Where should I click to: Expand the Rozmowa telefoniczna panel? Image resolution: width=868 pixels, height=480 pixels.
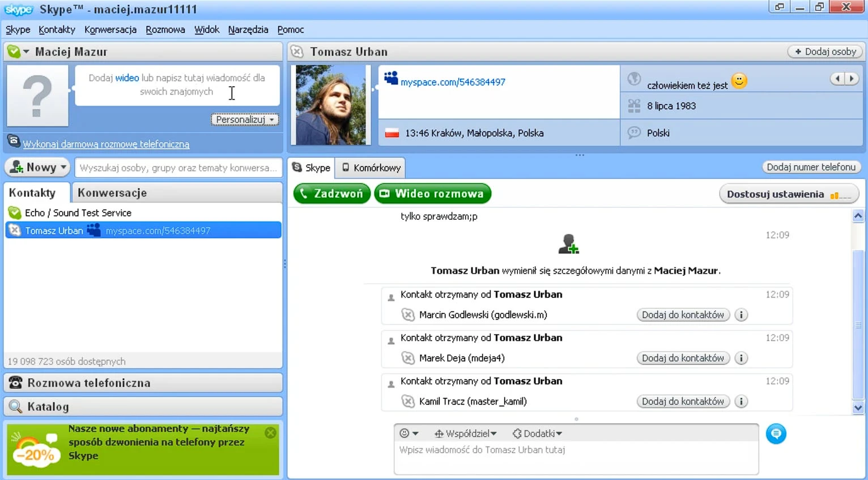click(x=143, y=383)
